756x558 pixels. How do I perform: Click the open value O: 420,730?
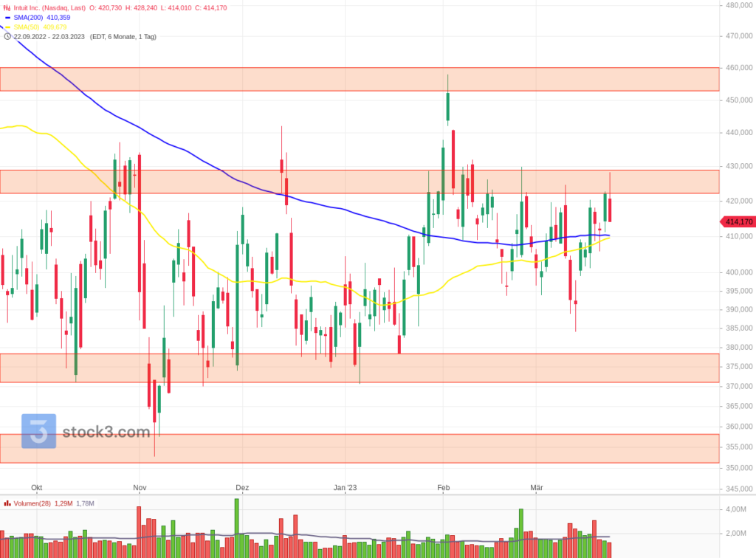coord(106,7)
